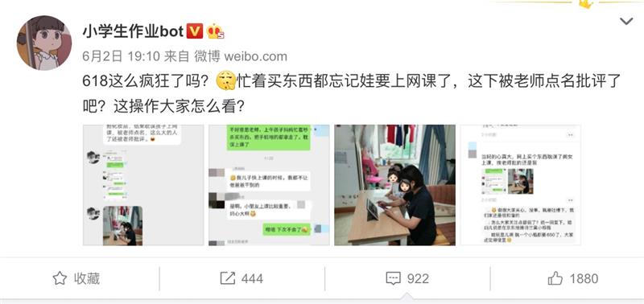
Task: Open the green chat bubble screenshot thumbnail
Action: pos(269,185)
